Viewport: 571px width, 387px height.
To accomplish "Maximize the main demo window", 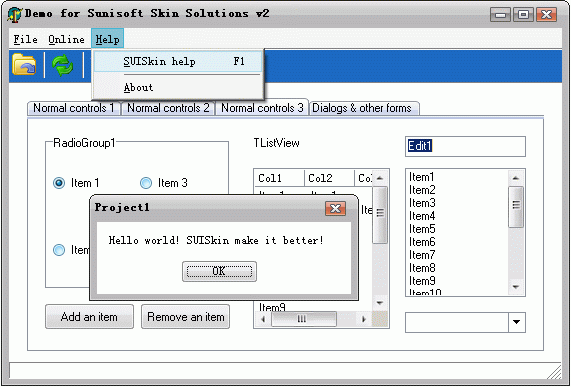I will pyautogui.click(x=523, y=15).
